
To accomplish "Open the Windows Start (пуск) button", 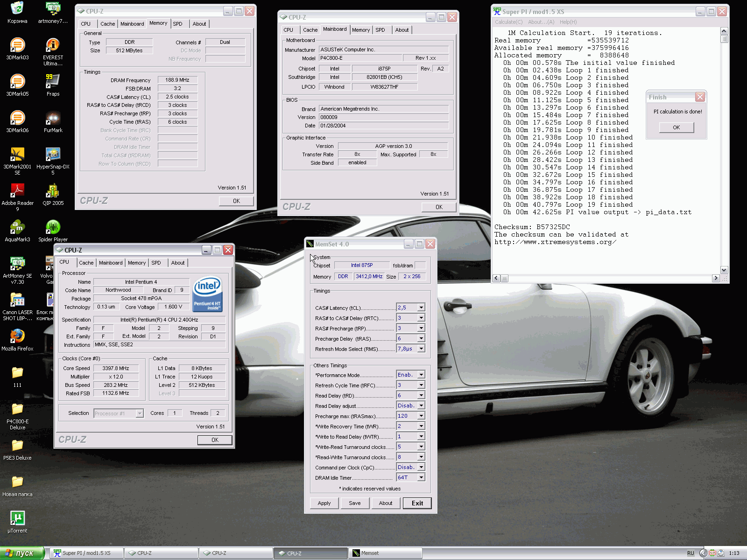I will click(x=22, y=553).
